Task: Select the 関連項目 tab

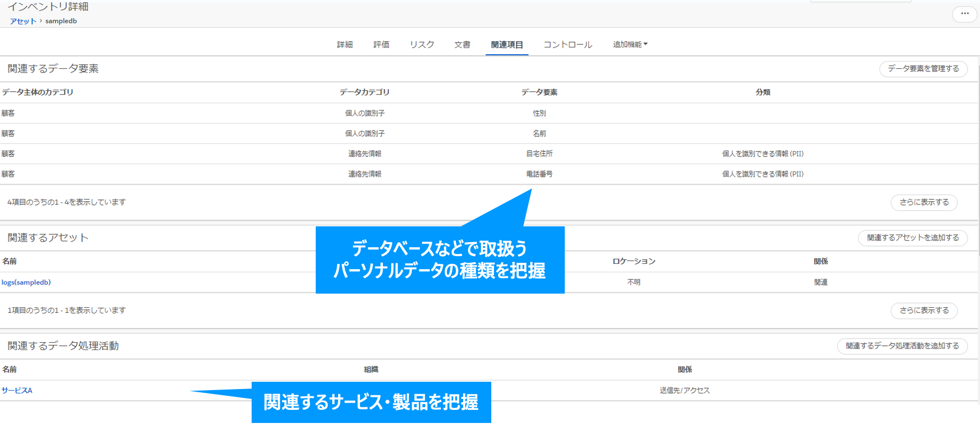Action: click(506, 45)
